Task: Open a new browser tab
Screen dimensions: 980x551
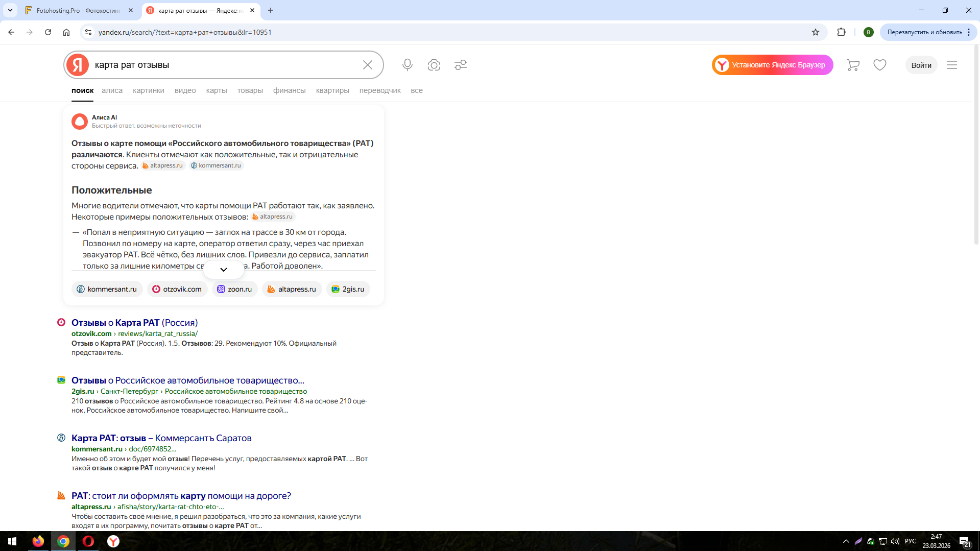Action: point(271,10)
